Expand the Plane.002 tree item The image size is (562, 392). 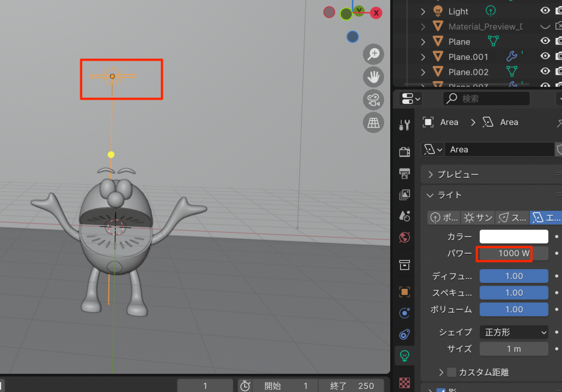pyautogui.click(x=423, y=72)
